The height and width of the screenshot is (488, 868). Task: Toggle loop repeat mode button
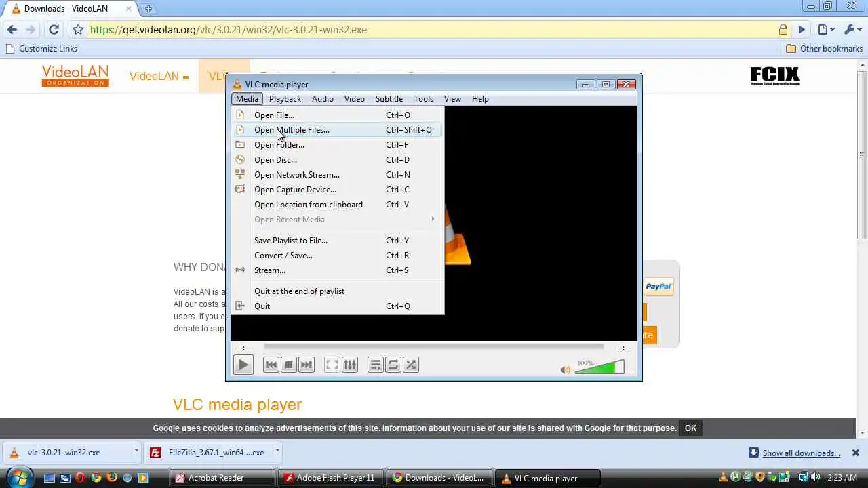click(393, 365)
